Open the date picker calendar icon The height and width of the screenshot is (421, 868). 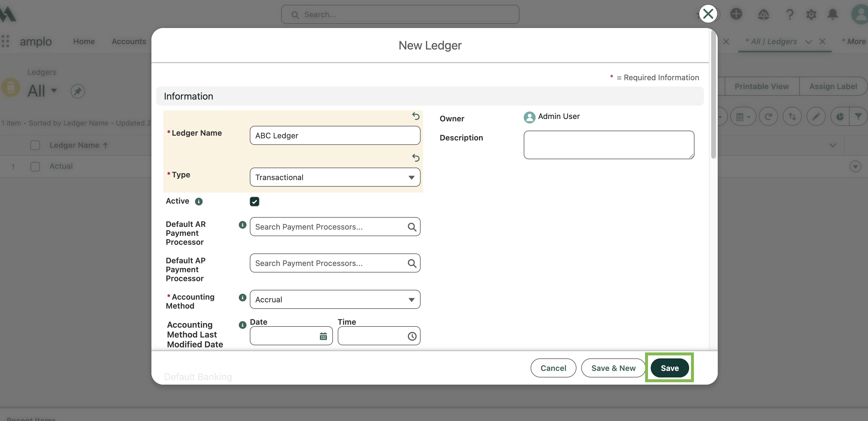pyautogui.click(x=323, y=336)
